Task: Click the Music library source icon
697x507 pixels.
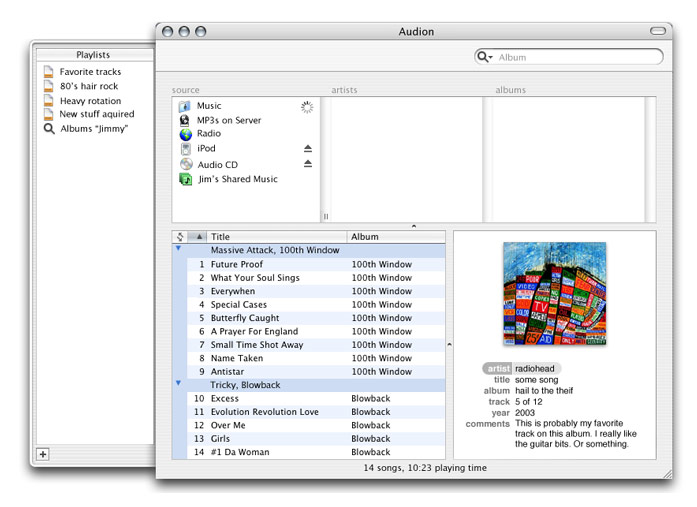Action: point(185,106)
